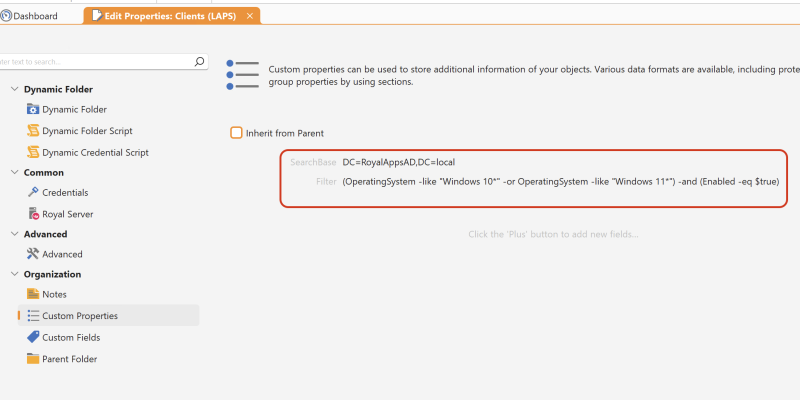
Task: Collapse the Advanced section chevron
Action: pos(14,234)
